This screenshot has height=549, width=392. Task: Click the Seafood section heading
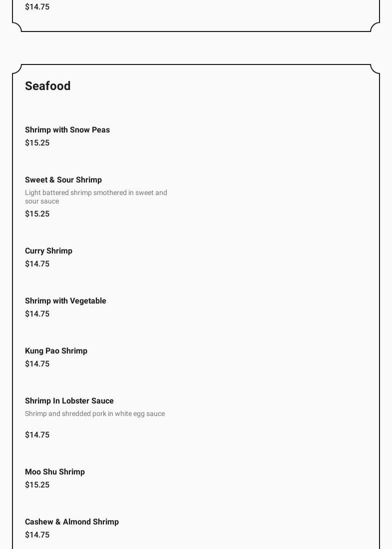click(48, 86)
